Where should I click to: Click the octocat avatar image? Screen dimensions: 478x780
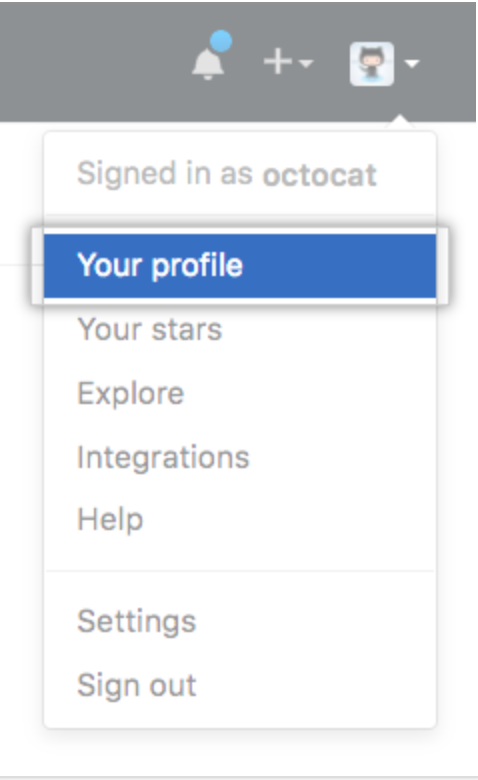click(x=372, y=64)
